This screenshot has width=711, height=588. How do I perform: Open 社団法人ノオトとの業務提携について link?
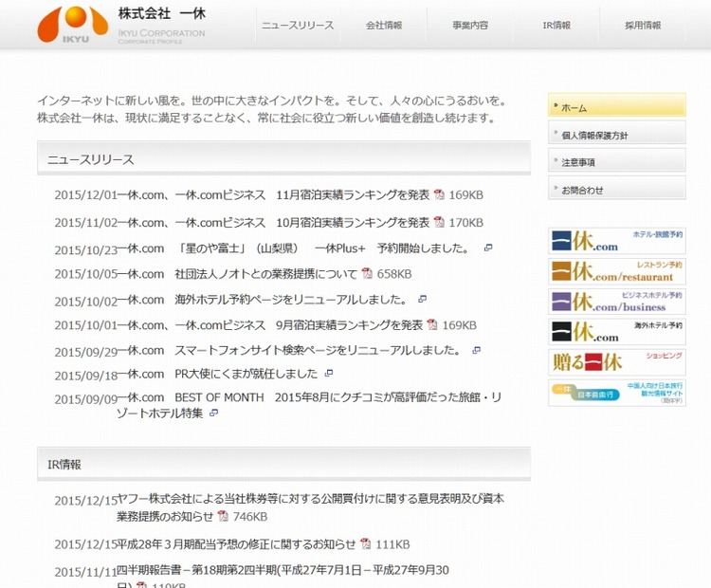click(237, 274)
